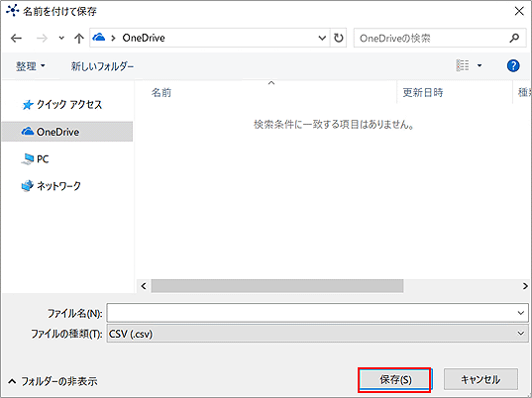
Task: Click the OneDrive cloud icon in address bar
Action: pyautogui.click(x=99, y=38)
